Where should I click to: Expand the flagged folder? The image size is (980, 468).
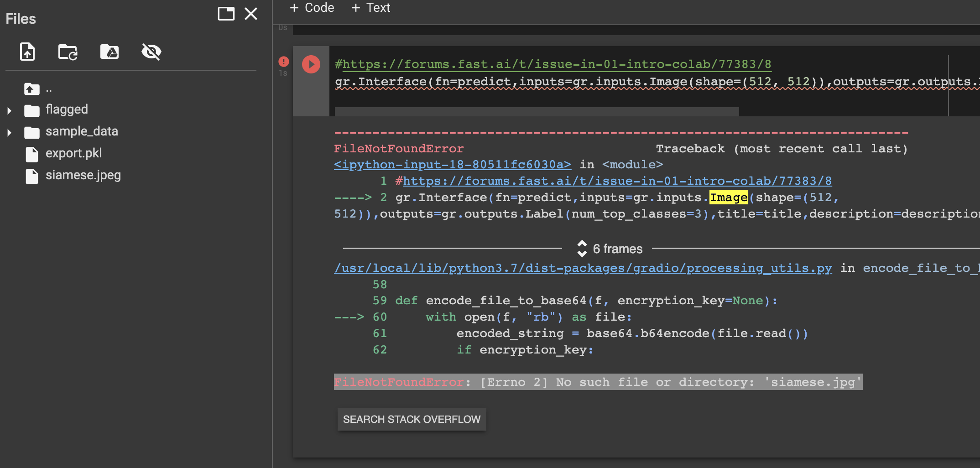click(9, 110)
